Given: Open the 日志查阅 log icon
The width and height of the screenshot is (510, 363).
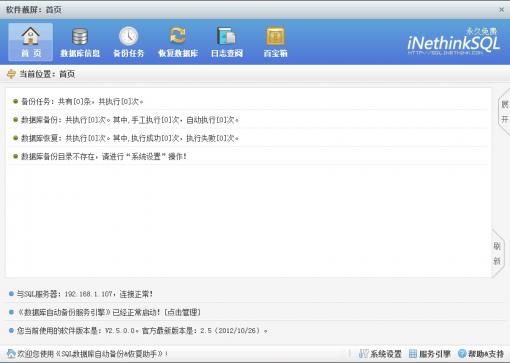Looking at the screenshot, I should click(227, 42).
